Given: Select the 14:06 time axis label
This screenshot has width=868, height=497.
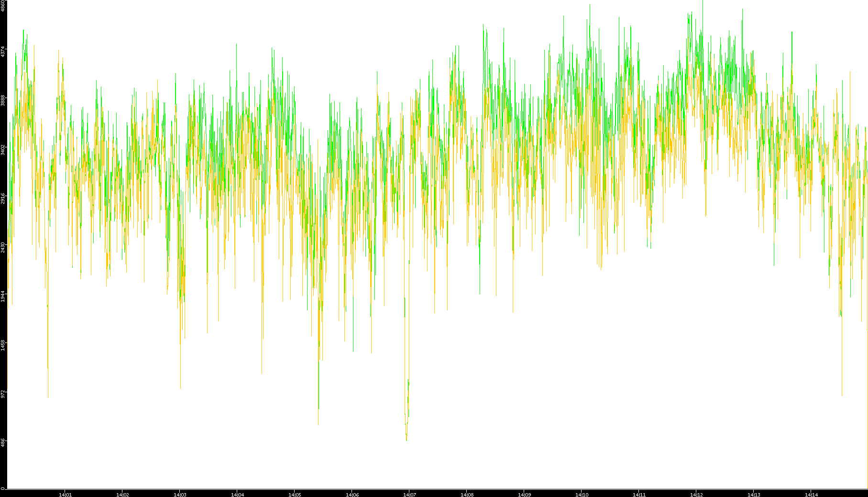Looking at the screenshot, I should (352, 495).
